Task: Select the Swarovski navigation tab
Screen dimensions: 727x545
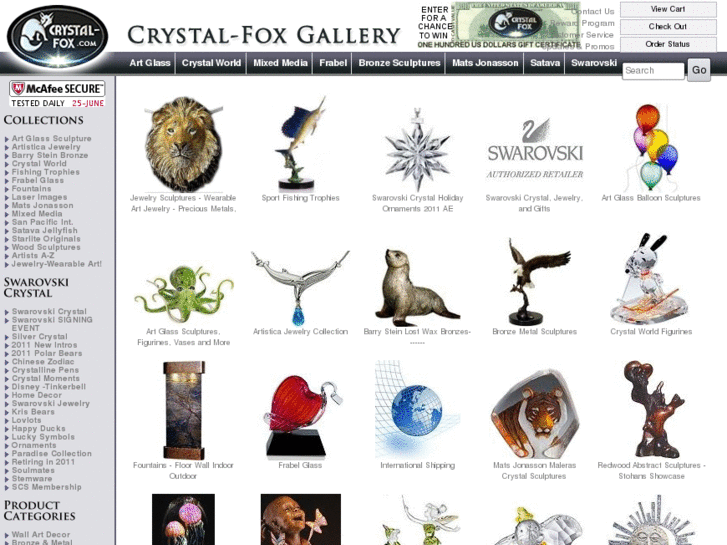Action: pyautogui.click(x=594, y=63)
